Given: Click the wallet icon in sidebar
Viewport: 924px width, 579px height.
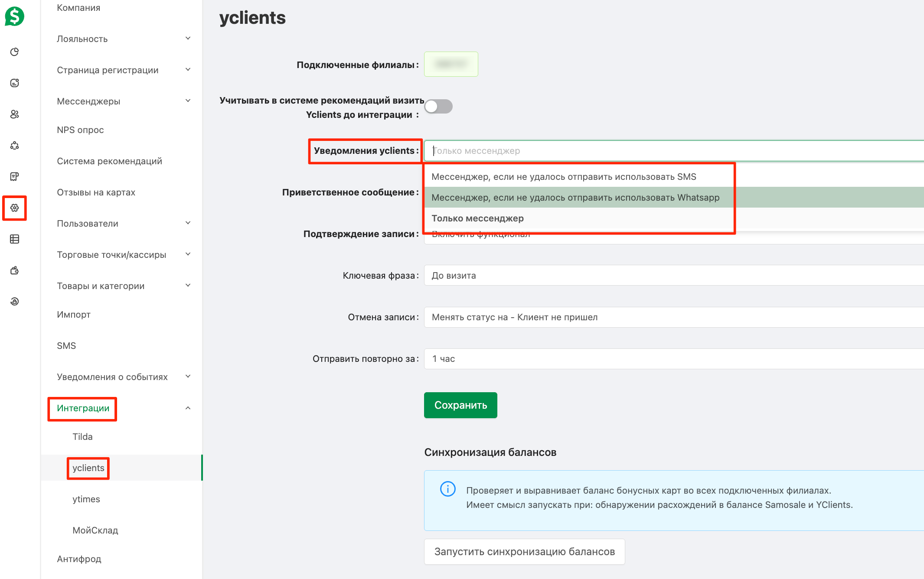Looking at the screenshot, I should point(14,270).
